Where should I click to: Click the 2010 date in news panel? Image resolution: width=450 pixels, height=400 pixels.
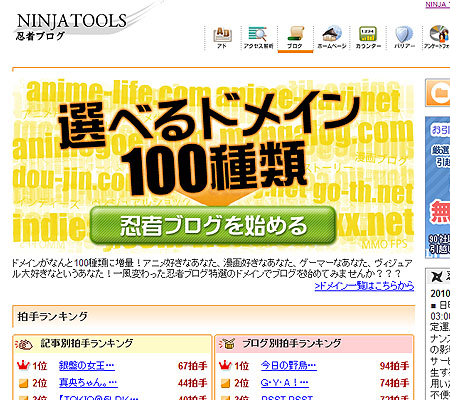(440, 294)
